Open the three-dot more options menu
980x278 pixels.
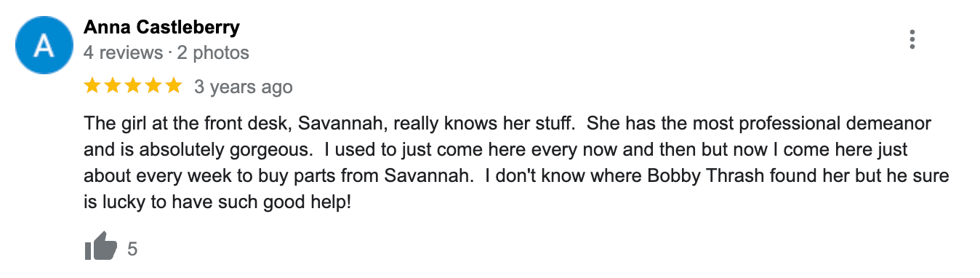(x=912, y=39)
